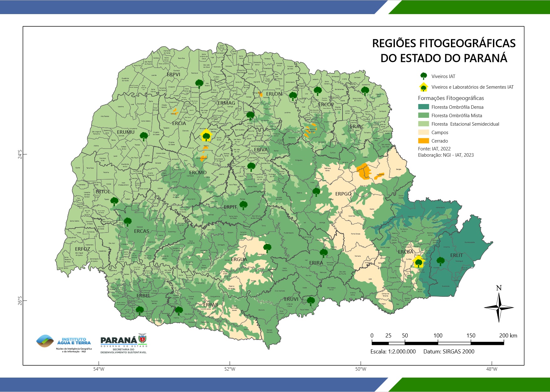Image resolution: width=550 pixels, height=392 pixels.
Task: Click the tree icon below ERLIT label
Action: [441, 261]
